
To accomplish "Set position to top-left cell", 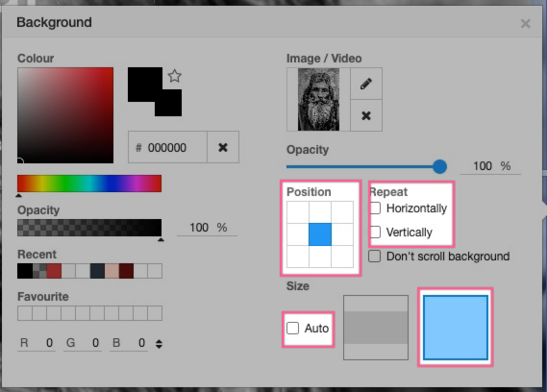I will 298,212.
